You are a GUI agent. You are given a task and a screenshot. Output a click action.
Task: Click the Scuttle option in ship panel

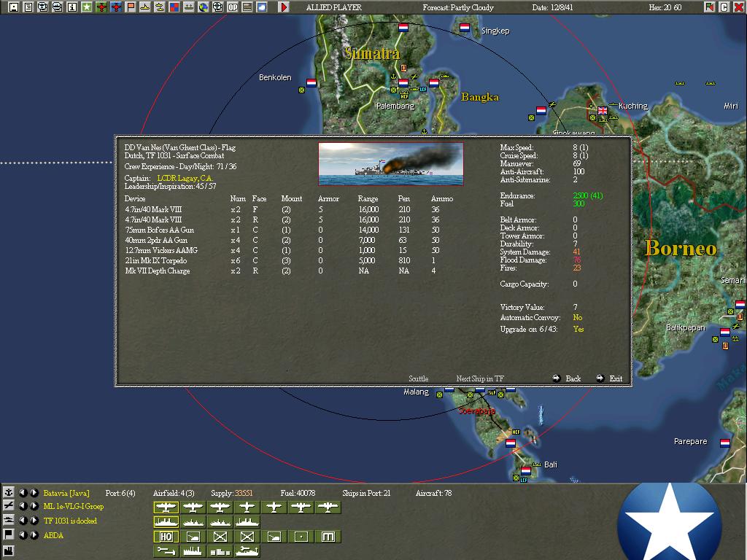(x=418, y=378)
